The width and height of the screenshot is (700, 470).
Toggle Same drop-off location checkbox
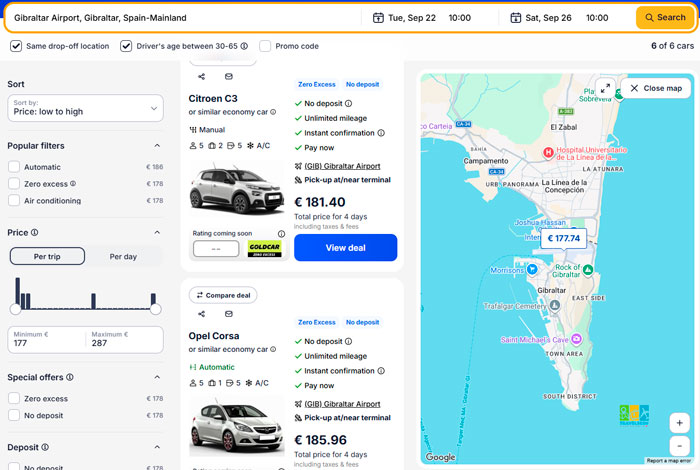(x=16, y=46)
